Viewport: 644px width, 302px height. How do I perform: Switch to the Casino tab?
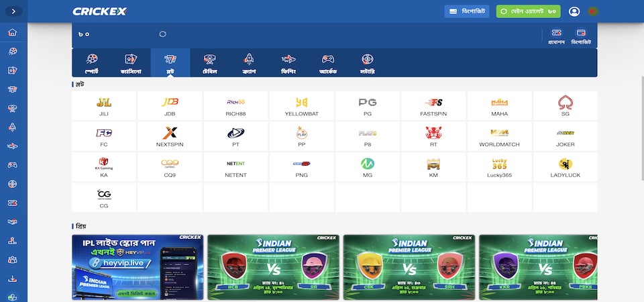coord(131,63)
